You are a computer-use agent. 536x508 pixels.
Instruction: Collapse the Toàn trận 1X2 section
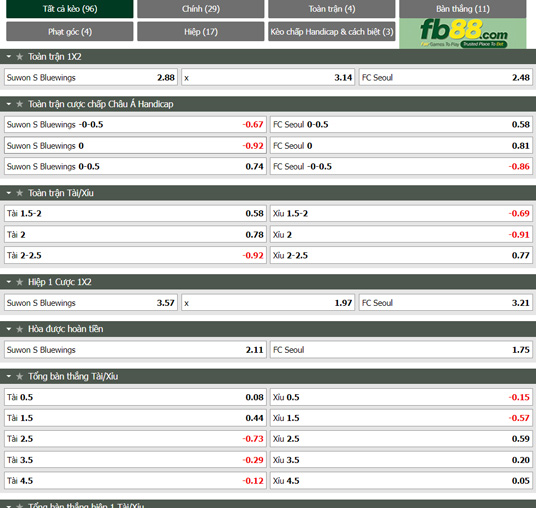tap(9, 57)
